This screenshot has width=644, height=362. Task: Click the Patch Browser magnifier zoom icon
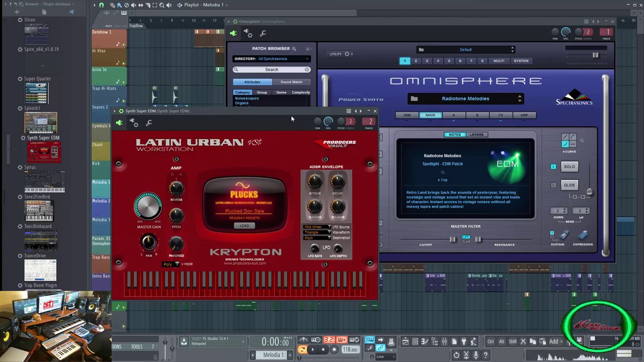pos(294,49)
